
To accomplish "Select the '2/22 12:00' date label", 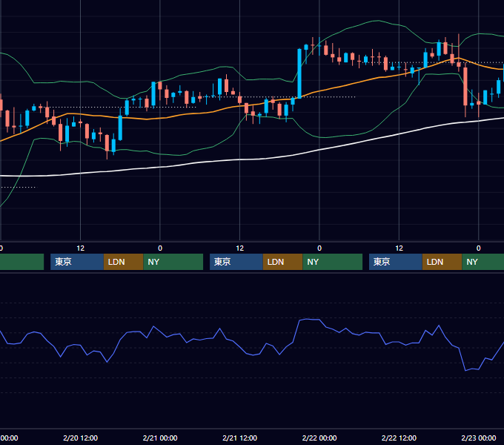I will point(399,438).
